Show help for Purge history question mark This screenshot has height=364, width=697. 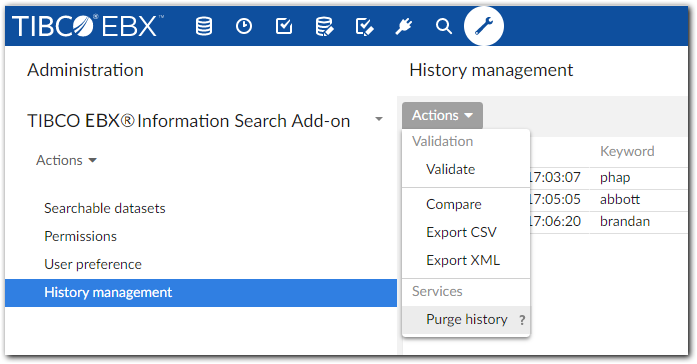point(522,320)
